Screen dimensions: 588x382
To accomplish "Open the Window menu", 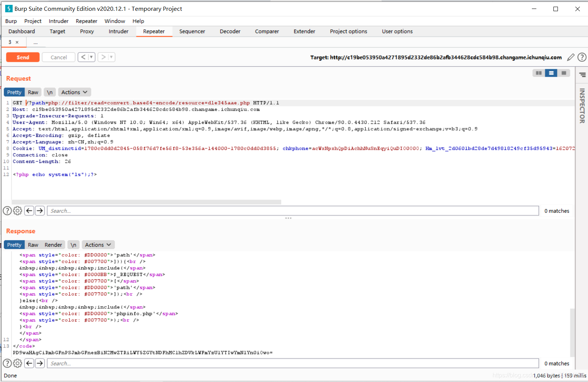I will (x=114, y=21).
